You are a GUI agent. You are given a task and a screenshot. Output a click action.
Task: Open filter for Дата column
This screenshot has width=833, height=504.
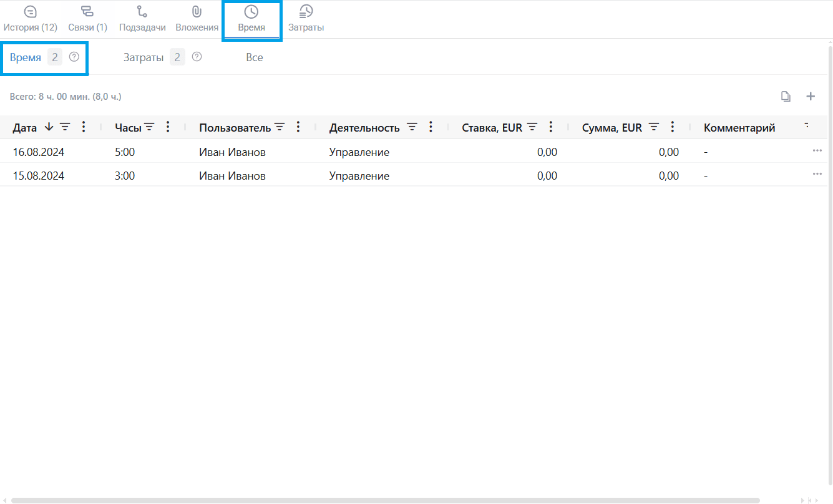click(x=65, y=127)
